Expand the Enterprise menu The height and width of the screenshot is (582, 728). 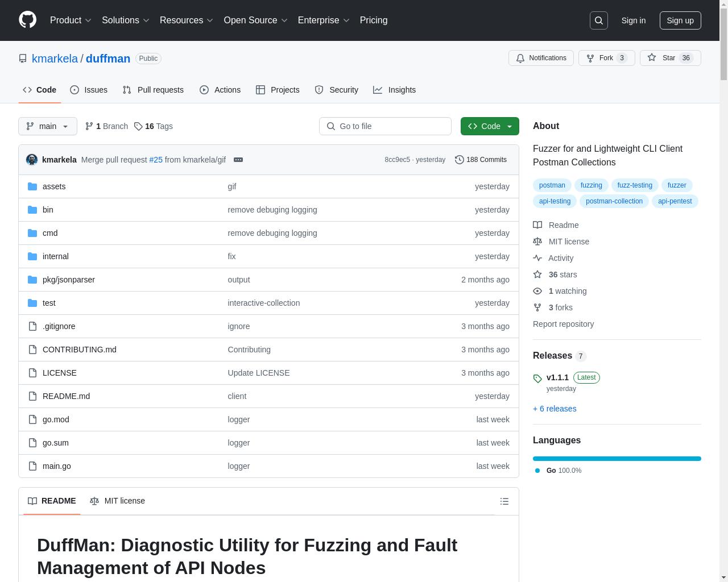coord(324,20)
